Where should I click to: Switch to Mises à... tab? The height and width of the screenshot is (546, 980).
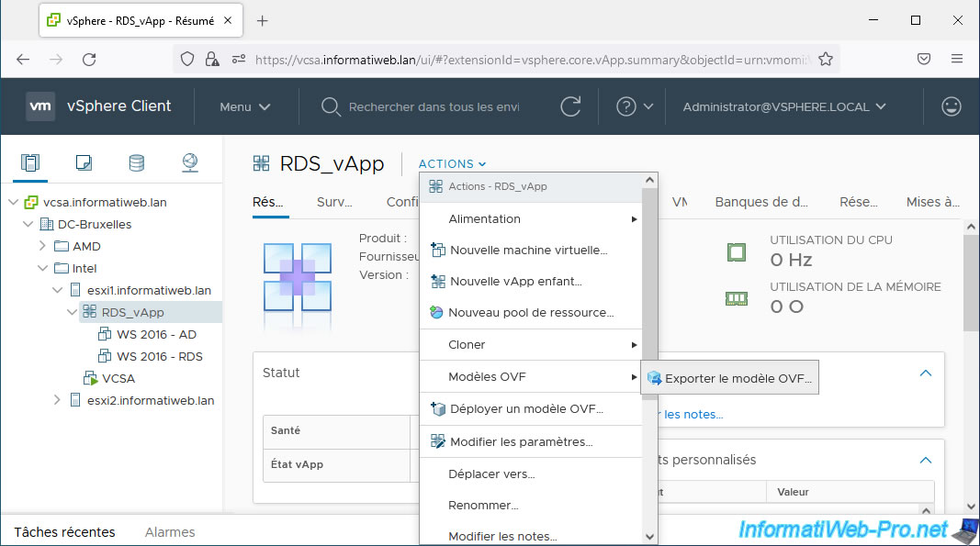click(x=932, y=202)
